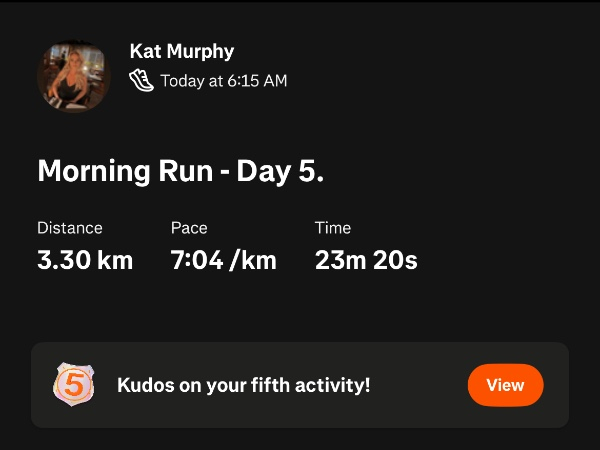This screenshot has height=450, width=600.
Task: Click the 3.30 km distance value
Action: [x=85, y=261]
